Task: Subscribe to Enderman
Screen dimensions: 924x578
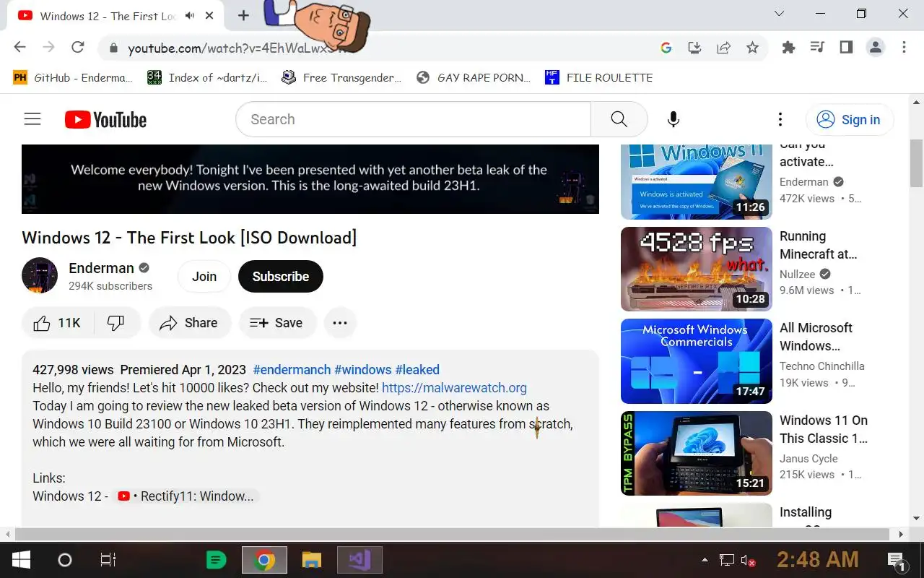Action: click(x=281, y=277)
